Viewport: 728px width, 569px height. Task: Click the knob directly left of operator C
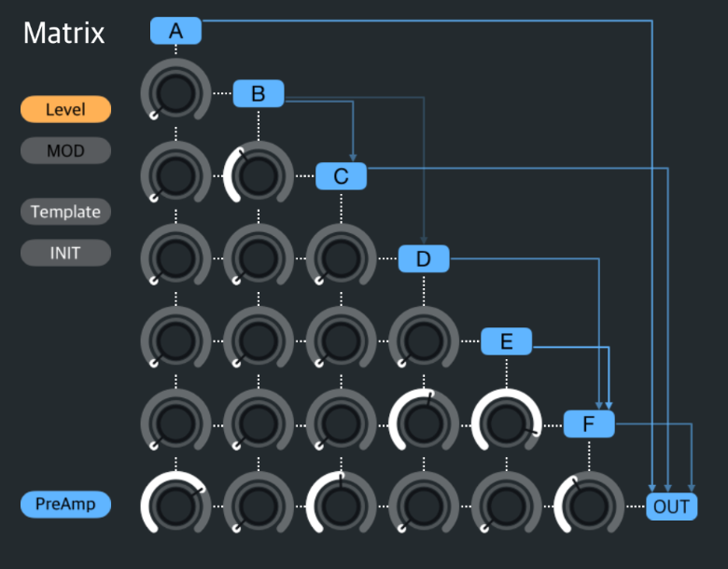[x=259, y=175]
